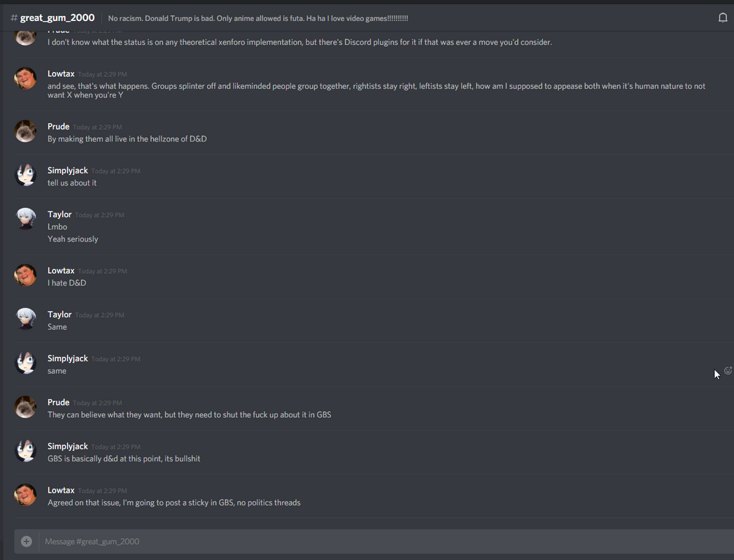Click the notification bell icon
This screenshot has height=560, width=734.
click(723, 17)
